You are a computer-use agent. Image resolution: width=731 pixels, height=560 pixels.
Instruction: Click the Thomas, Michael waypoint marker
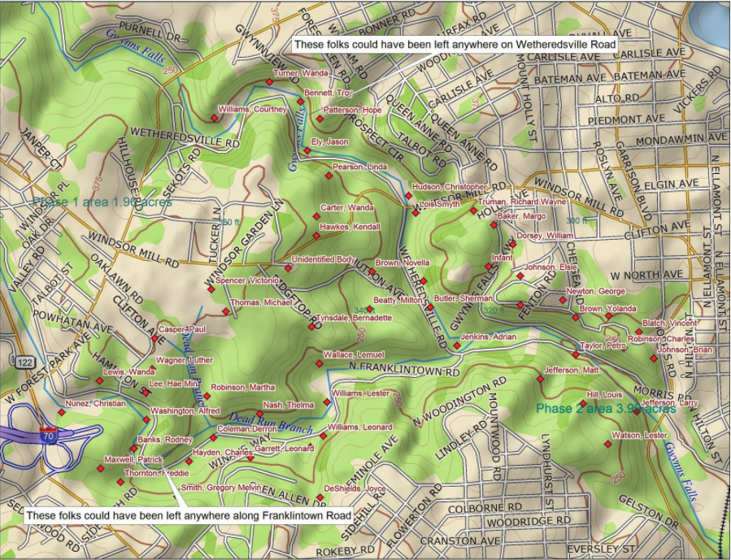(225, 311)
